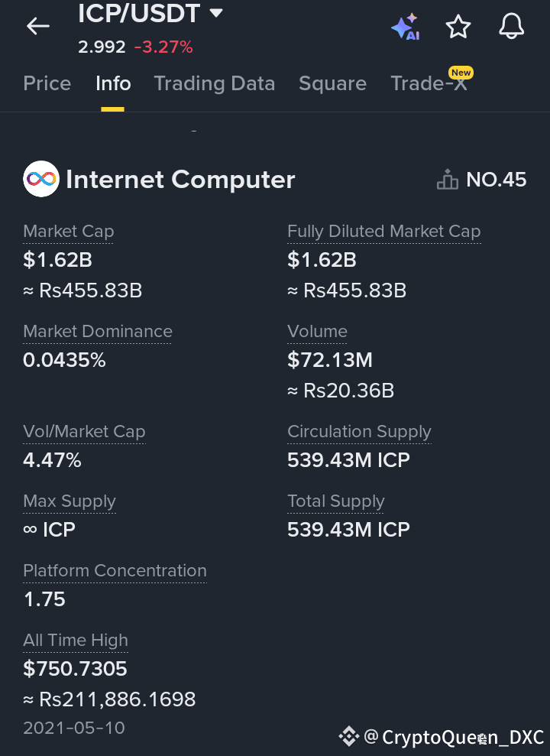Open the Trading Data tab

click(x=215, y=83)
